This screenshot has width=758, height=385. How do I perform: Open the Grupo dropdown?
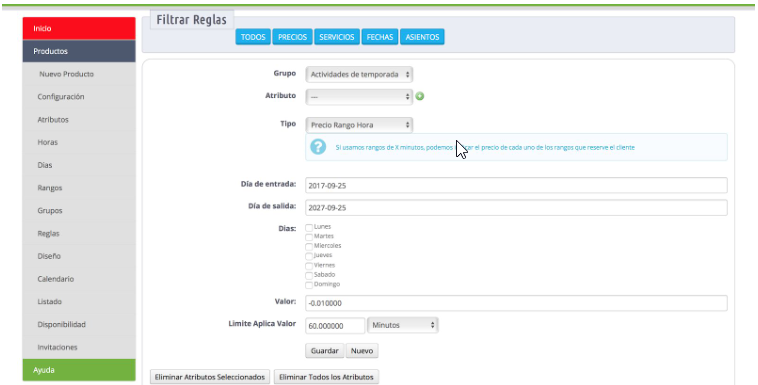tap(359, 74)
